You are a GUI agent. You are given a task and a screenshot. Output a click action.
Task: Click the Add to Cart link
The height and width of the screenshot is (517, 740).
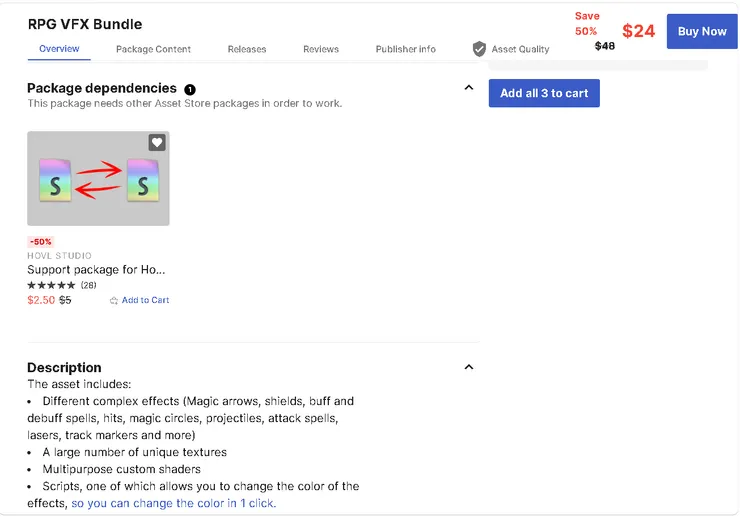coord(145,300)
